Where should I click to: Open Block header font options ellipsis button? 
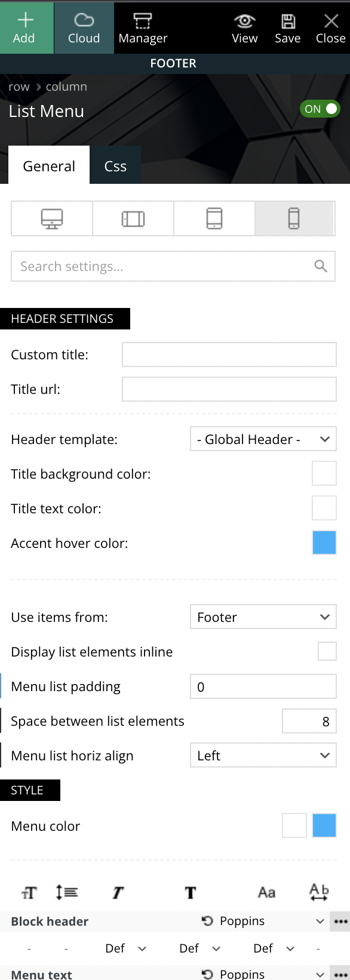click(340, 921)
